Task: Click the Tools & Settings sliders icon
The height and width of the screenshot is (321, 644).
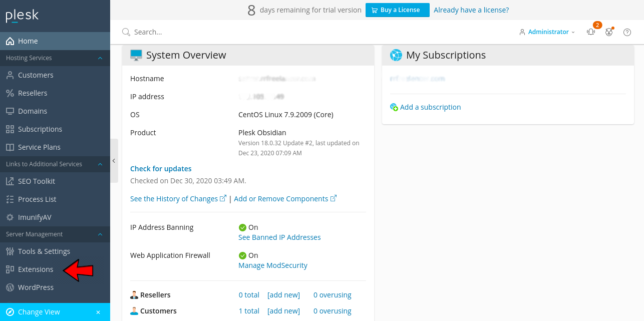Action: pos(10,251)
